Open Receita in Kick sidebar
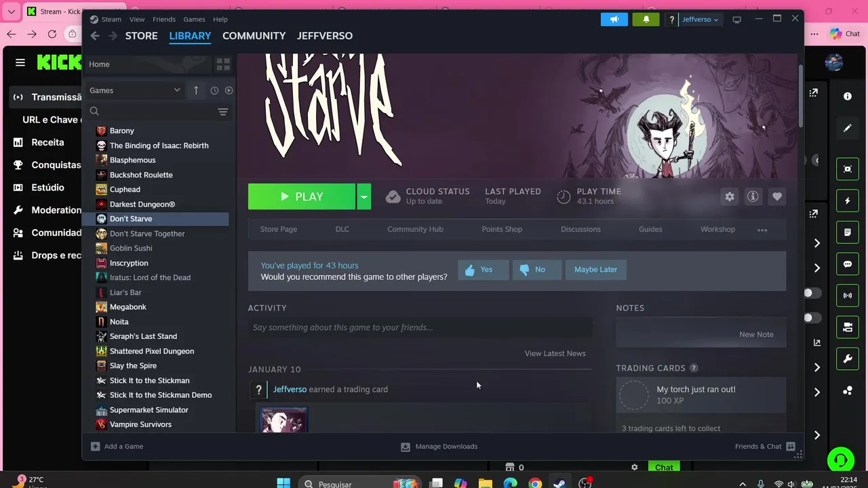The image size is (868, 488). (47, 142)
